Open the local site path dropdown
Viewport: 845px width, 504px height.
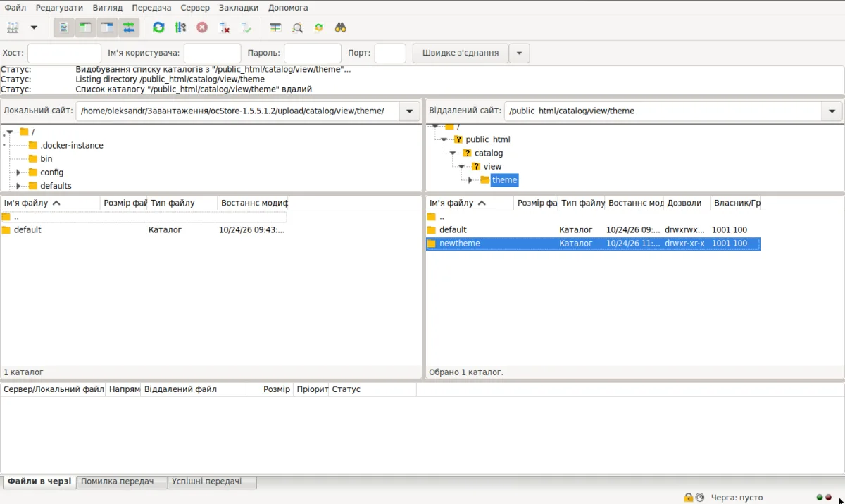pos(410,111)
